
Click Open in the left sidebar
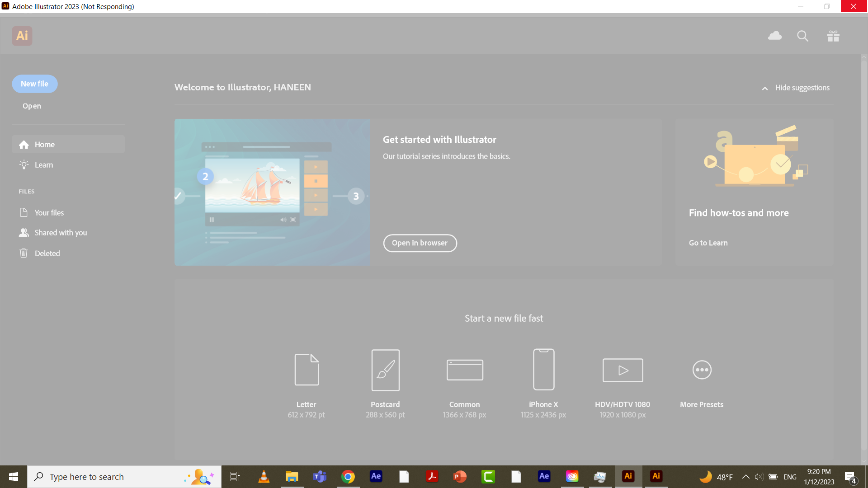pos(32,106)
